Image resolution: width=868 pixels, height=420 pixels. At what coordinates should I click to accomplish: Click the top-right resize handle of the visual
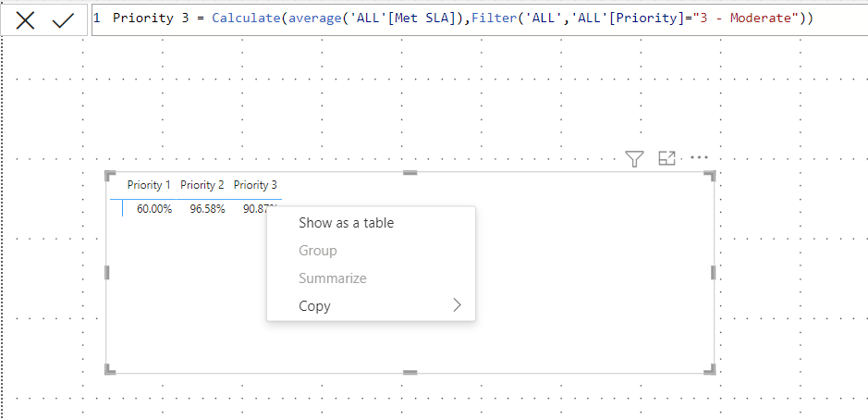[x=710, y=176]
